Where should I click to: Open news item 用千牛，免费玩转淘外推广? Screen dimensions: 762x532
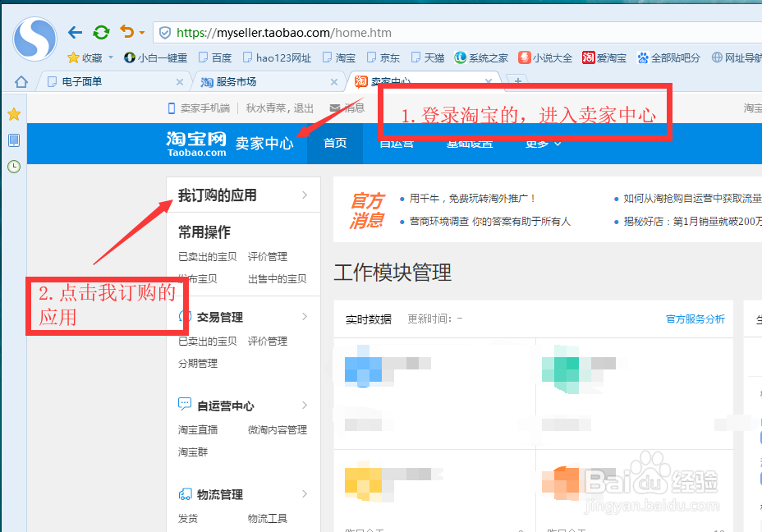click(x=472, y=198)
